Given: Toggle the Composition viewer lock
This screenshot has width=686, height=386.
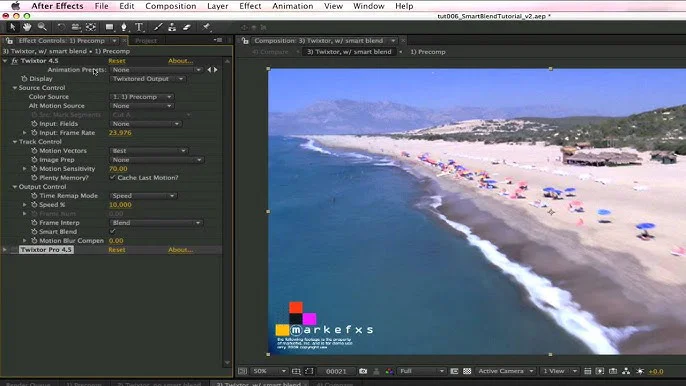Looking at the screenshot, I should pos(245,41).
